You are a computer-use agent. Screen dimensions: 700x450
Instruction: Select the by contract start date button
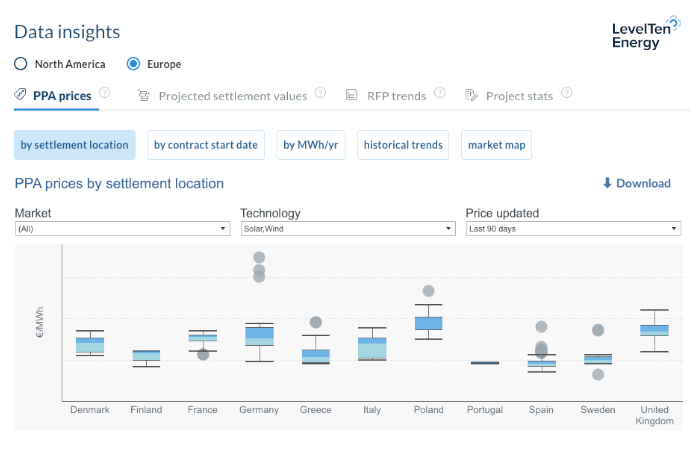(205, 145)
